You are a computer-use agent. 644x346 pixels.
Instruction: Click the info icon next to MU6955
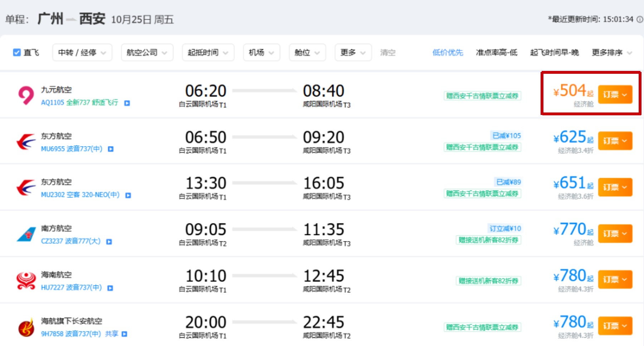111,149
